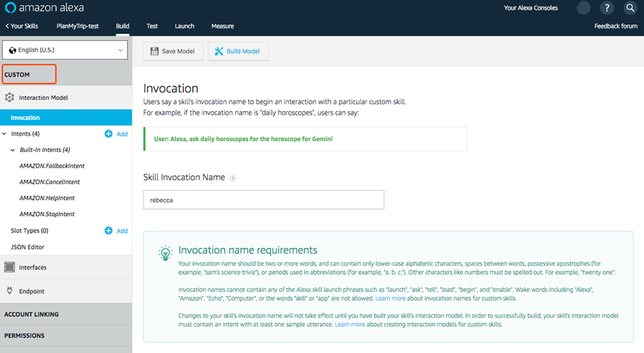Open the help question mark icon
644x353 pixels.
(608, 8)
